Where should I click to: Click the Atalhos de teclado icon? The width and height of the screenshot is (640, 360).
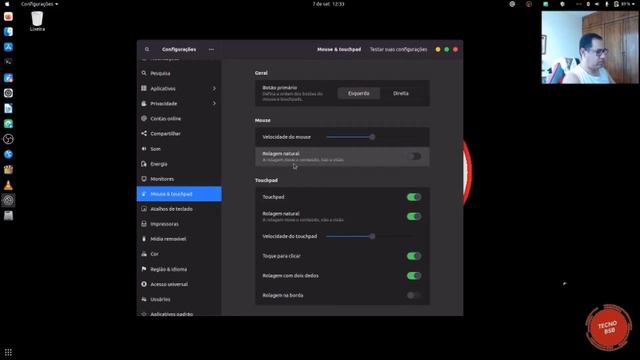[x=144, y=209]
